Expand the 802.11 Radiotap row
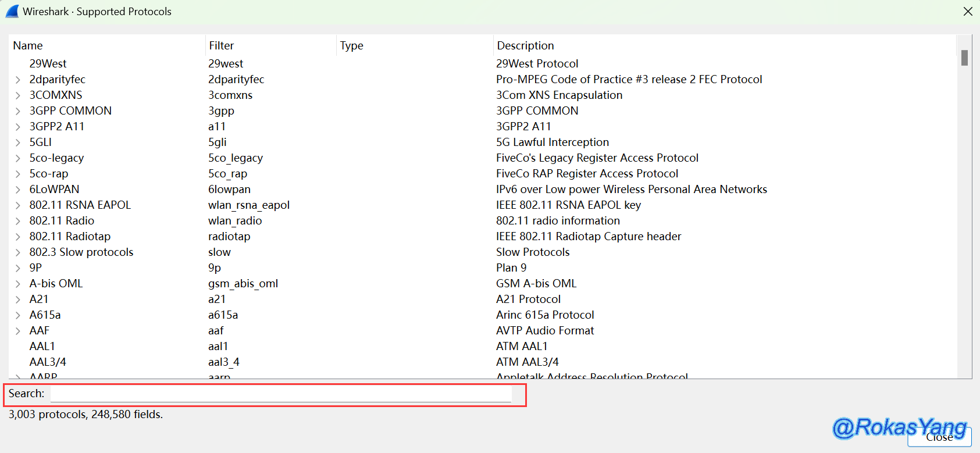This screenshot has width=980, height=453. tap(18, 237)
